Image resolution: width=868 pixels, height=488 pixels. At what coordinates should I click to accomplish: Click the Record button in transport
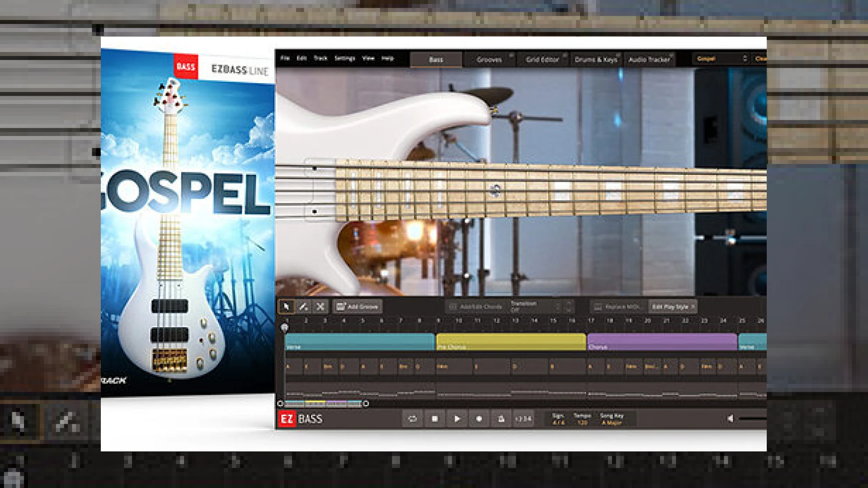click(x=479, y=419)
